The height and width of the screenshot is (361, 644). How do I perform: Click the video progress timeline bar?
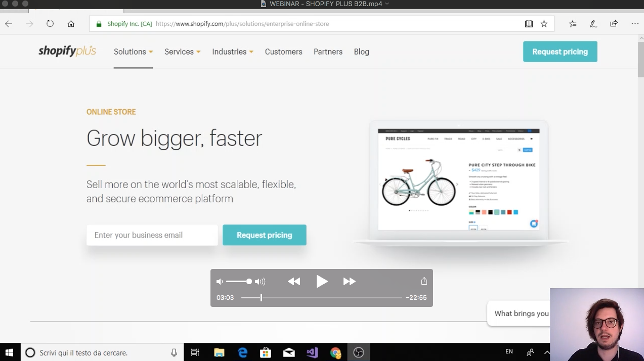coord(321,298)
